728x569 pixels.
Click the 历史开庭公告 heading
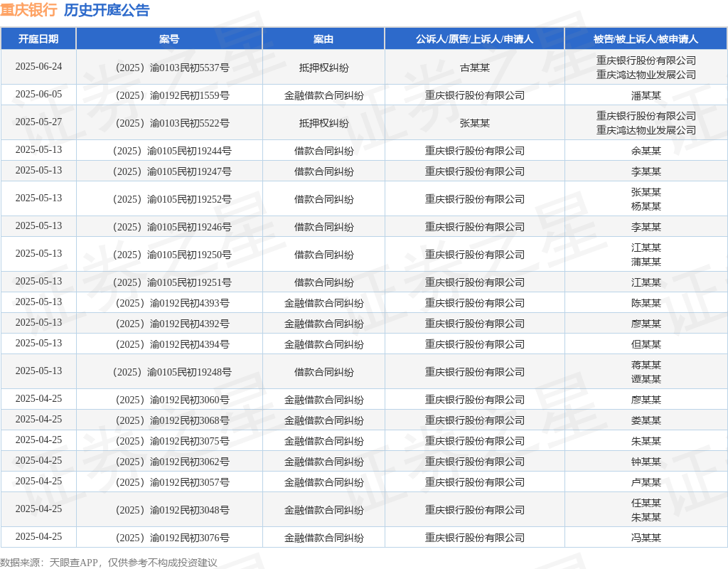(107, 10)
